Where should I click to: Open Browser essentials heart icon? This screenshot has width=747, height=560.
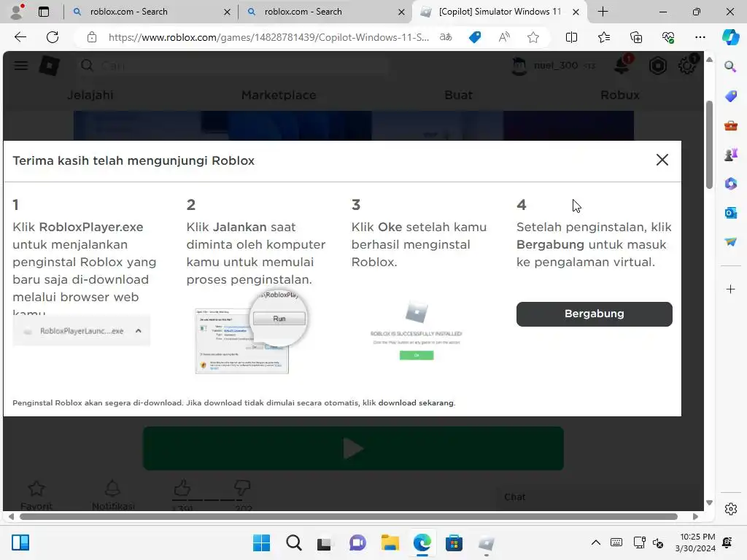click(x=668, y=37)
